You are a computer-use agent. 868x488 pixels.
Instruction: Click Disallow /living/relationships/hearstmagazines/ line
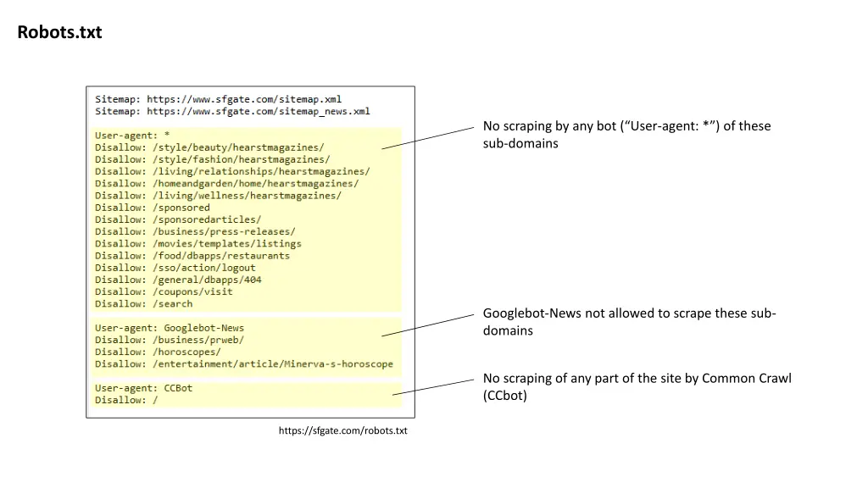tap(232, 171)
